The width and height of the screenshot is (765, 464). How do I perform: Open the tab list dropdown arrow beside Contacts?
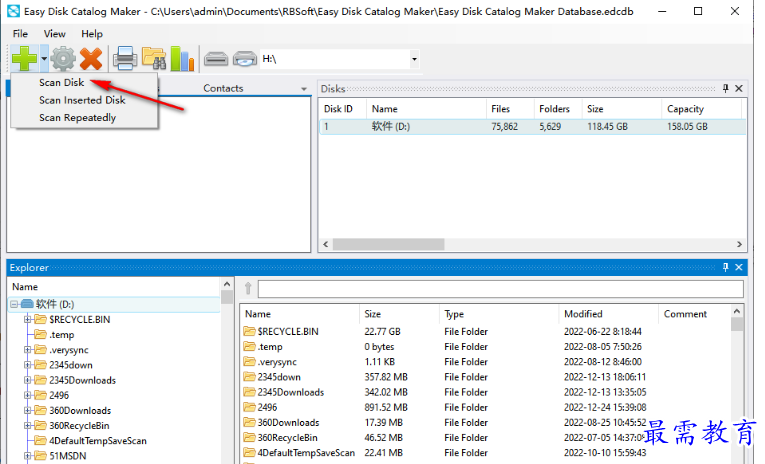(x=304, y=89)
